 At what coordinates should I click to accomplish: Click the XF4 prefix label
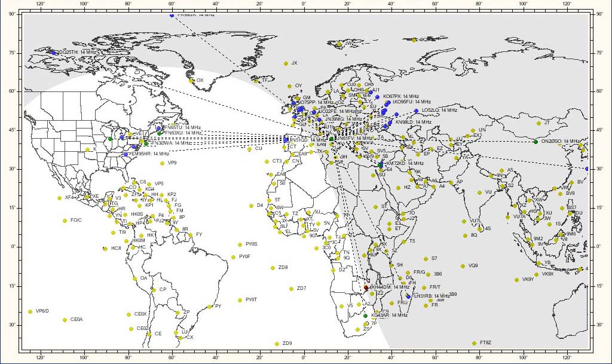pyautogui.click(x=69, y=197)
